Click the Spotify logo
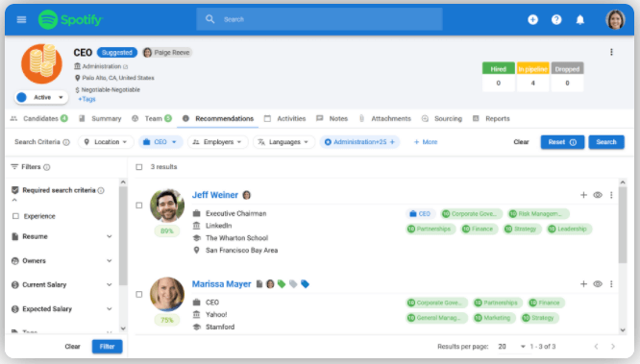 70,19
